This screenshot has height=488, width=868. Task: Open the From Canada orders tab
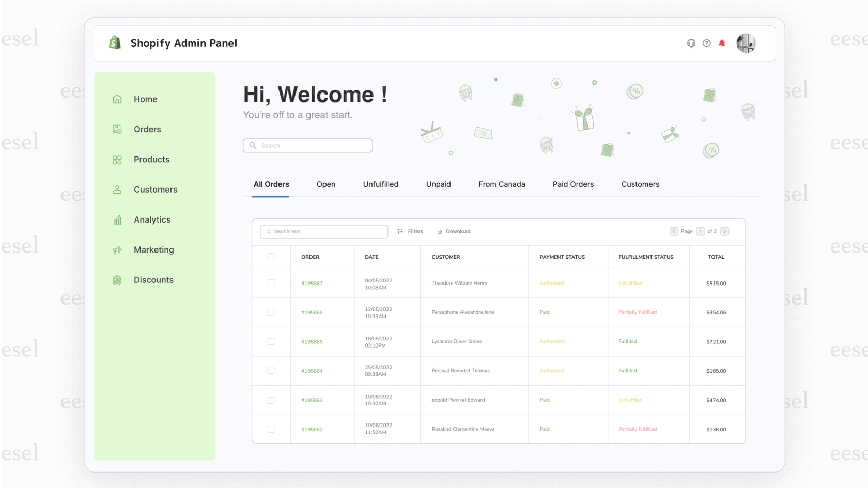click(502, 184)
